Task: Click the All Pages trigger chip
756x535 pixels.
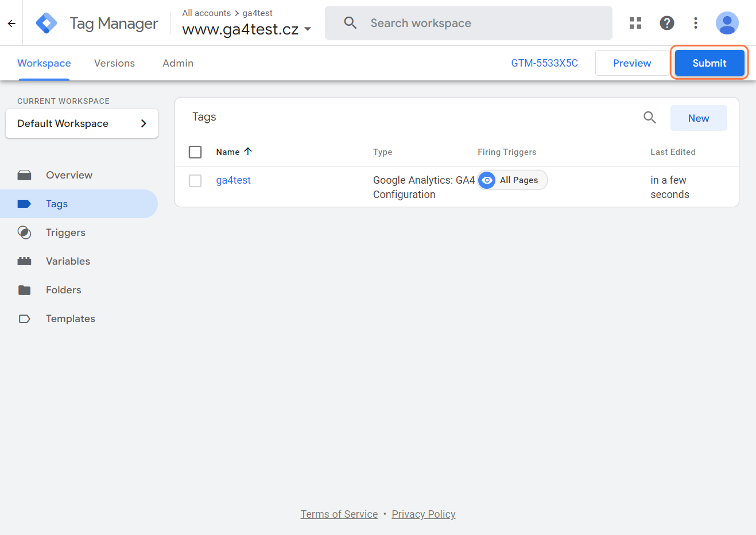Action: 512,180
